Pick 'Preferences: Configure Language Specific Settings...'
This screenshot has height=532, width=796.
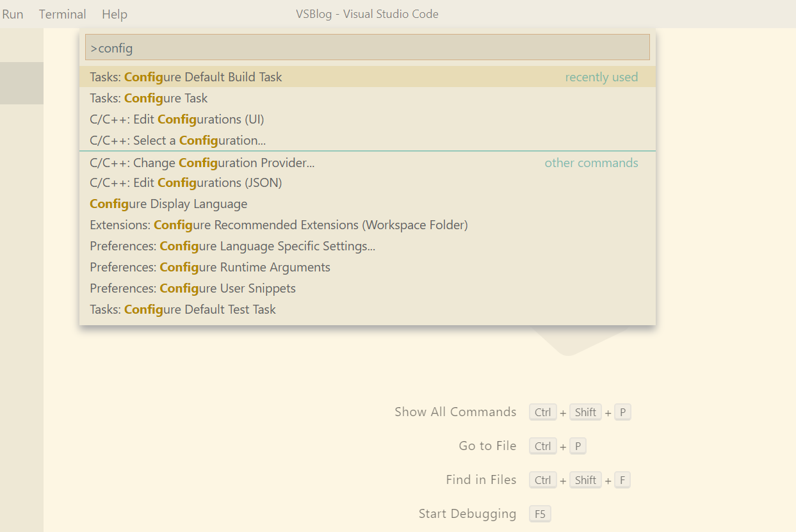coord(232,246)
